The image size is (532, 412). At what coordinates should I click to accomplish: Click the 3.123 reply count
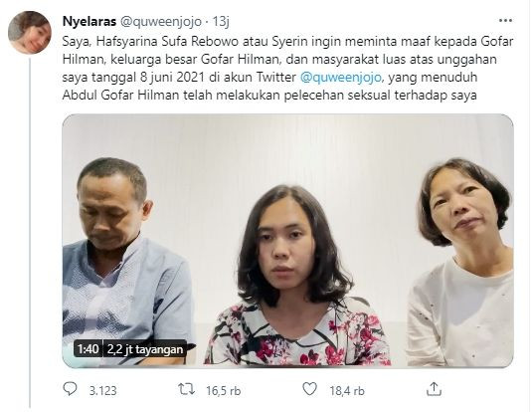point(102,391)
